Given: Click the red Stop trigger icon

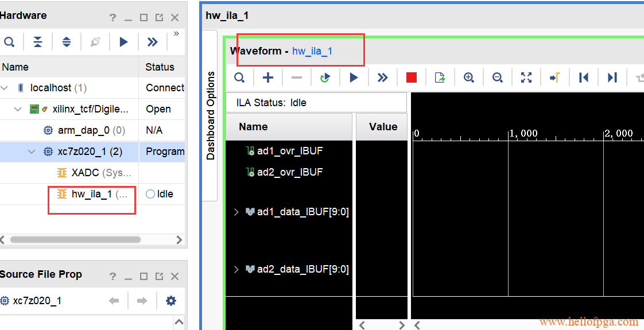Looking at the screenshot, I should coord(411,77).
